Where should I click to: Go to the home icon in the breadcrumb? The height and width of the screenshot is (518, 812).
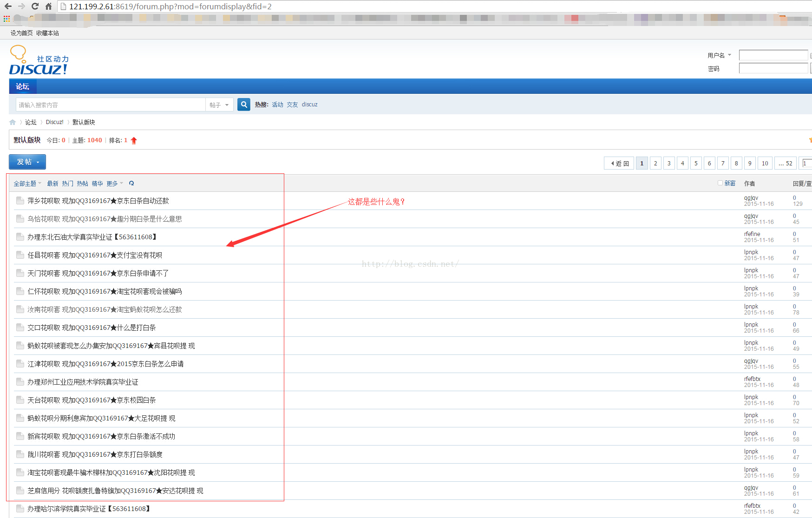[13, 122]
